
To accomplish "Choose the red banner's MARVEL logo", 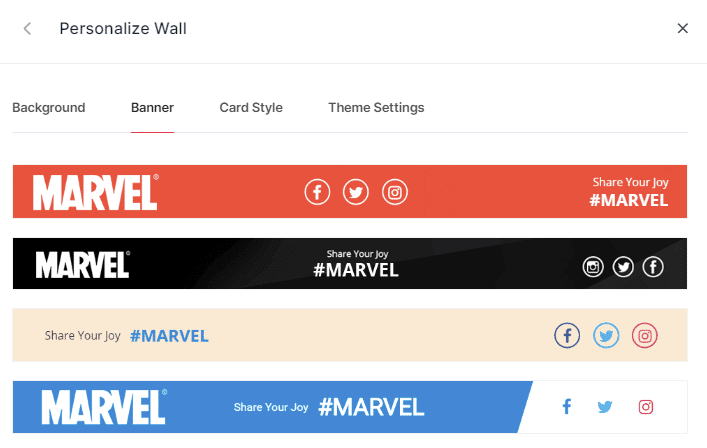I will [95, 192].
